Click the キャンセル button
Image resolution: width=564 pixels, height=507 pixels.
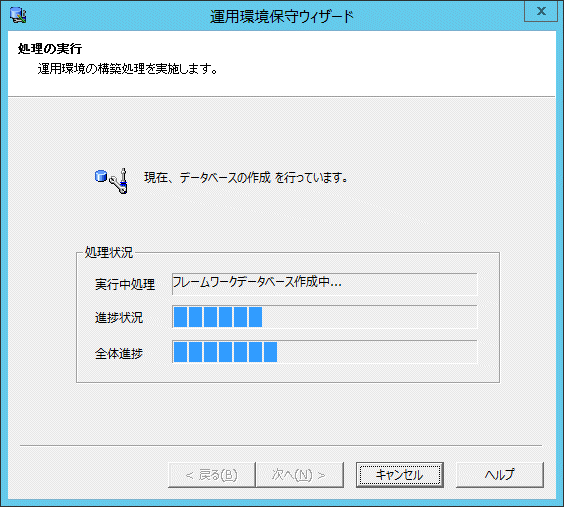pyautogui.click(x=400, y=475)
